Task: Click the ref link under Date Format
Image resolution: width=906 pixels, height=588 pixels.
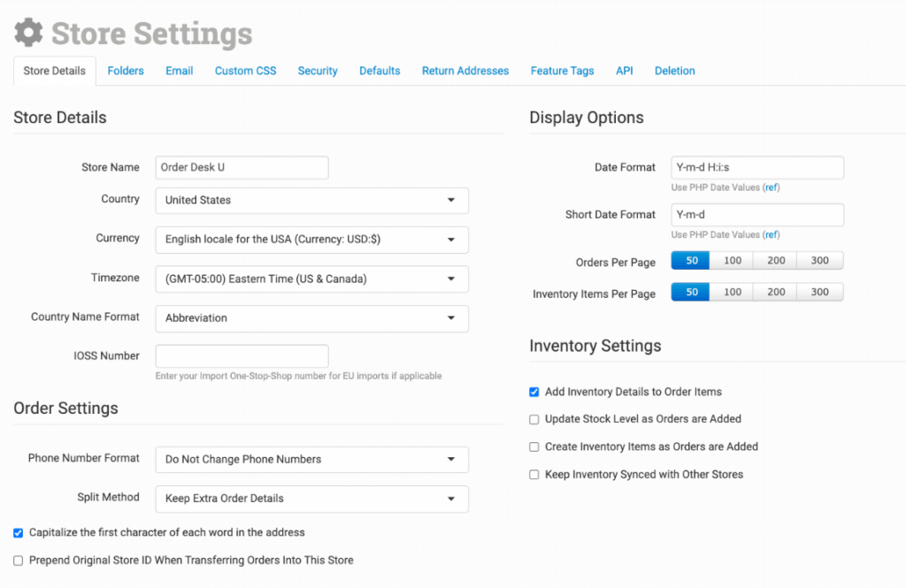Action: 771,187
